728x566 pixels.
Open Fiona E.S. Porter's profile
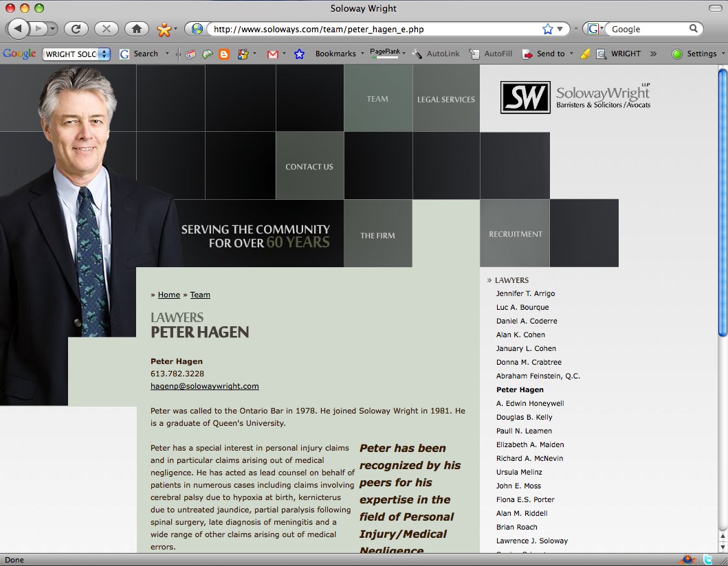click(x=525, y=499)
